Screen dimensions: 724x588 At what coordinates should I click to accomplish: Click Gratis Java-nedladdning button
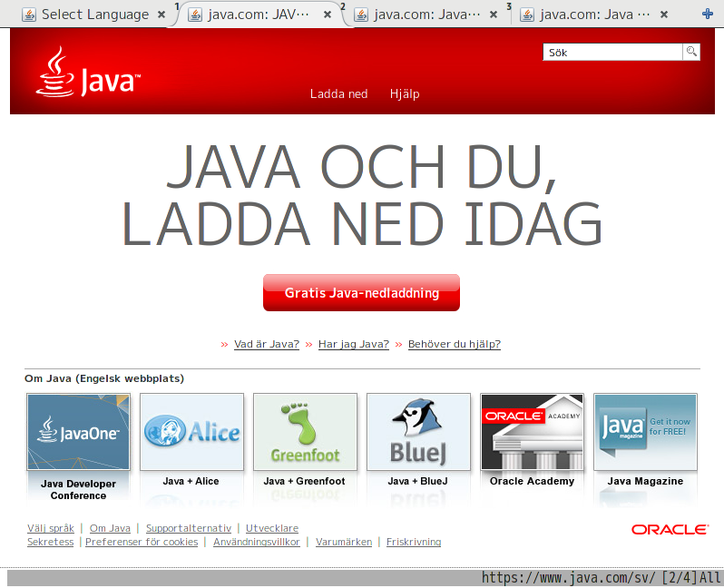coord(361,292)
